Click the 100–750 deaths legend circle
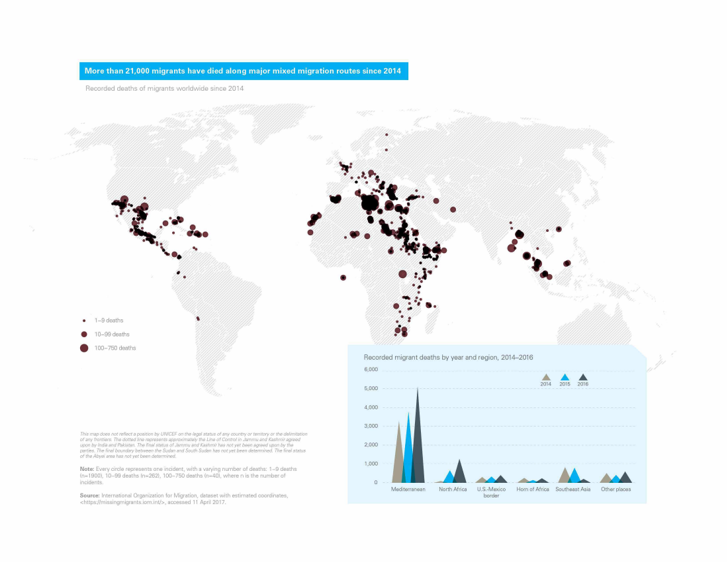The height and width of the screenshot is (563, 728). [x=84, y=348]
